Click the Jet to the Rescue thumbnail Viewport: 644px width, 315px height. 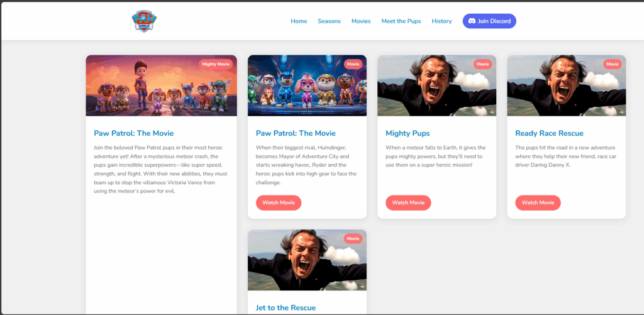(x=307, y=261)
